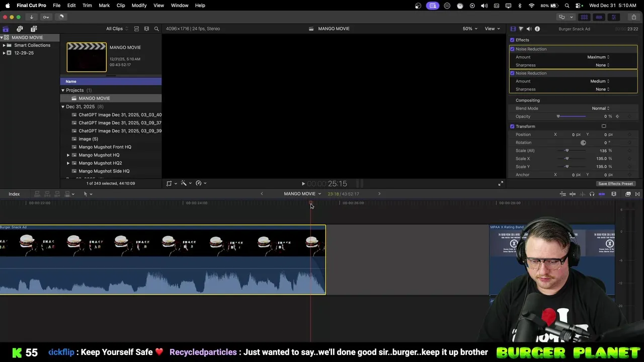Toggle the Transform section checkbox
The image size is (644, 362).
tap(512, 126)
